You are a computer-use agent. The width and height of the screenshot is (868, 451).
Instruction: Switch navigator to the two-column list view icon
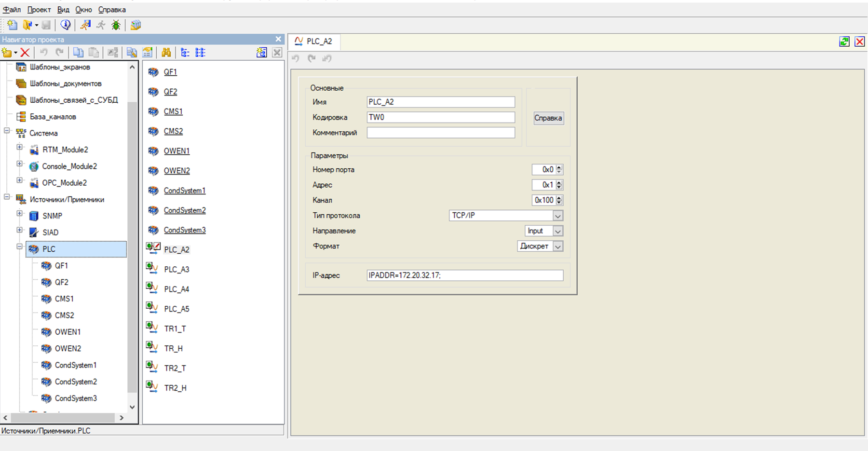click(x=200, y=53)
